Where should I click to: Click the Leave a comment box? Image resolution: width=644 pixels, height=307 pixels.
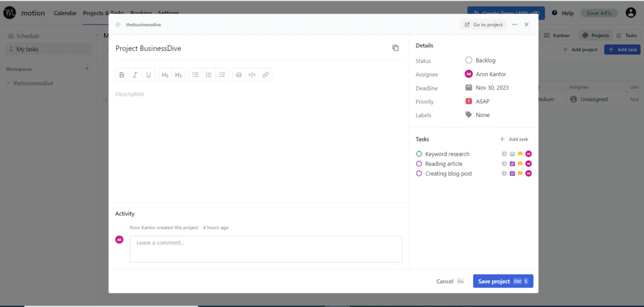coord(266,249)
